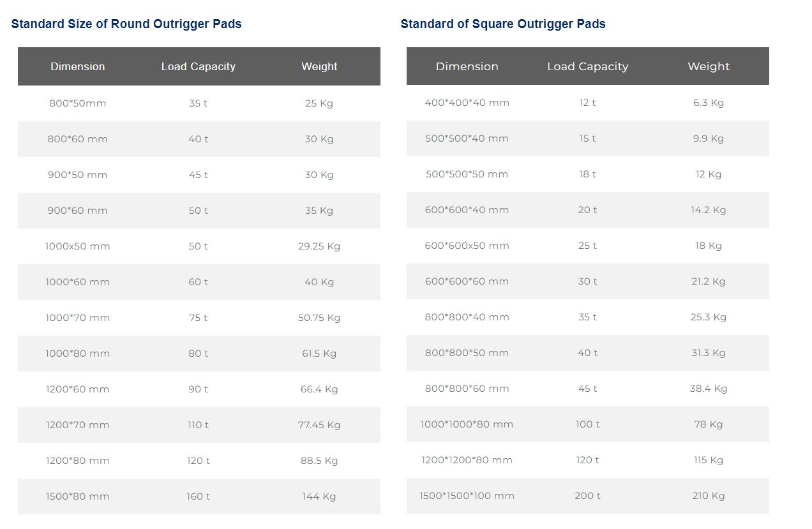Screen dimensions: 812x529
Task: Click the "Standard Size of Round Outrigger Pads" heading
Action: [126, 24]
